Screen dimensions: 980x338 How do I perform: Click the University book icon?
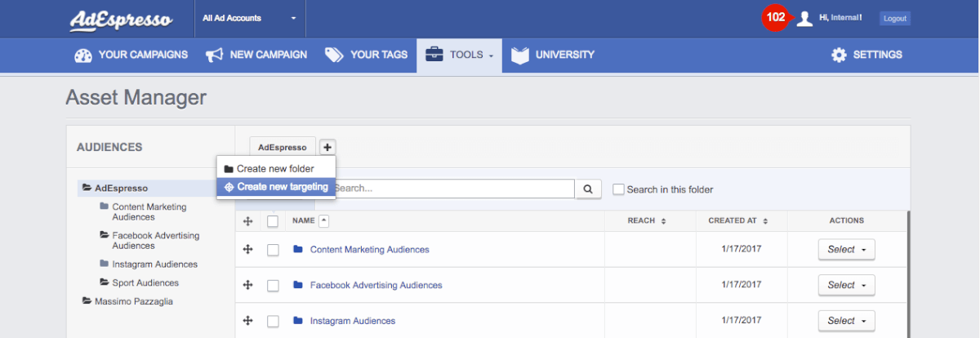pyautogui.click(x=520, y=55)
